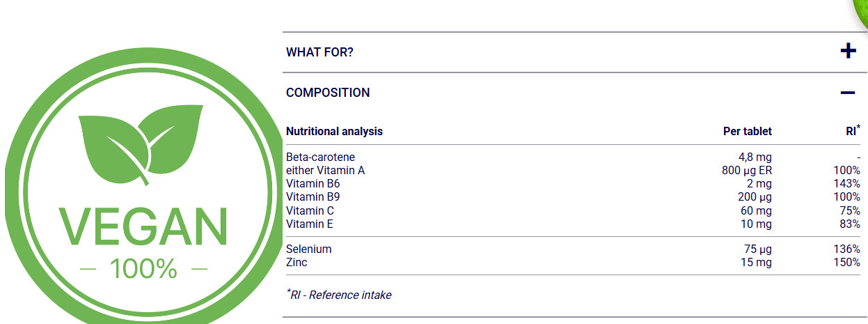The image size is (868, 324).
Task: Click the RI - Reference intake footnote
Action: coord(339,295)
